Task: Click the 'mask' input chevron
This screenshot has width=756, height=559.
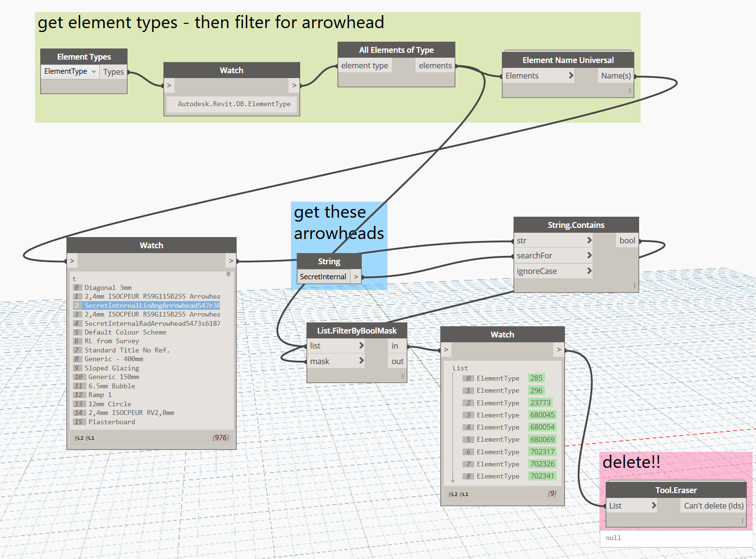Action: [x=361, y=361]
